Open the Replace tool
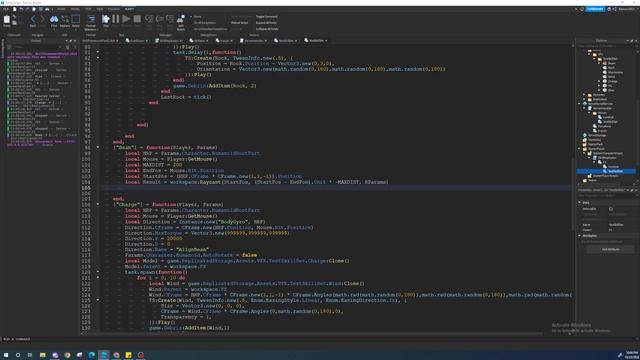640x360 pixels. click(x=65, y=20)
